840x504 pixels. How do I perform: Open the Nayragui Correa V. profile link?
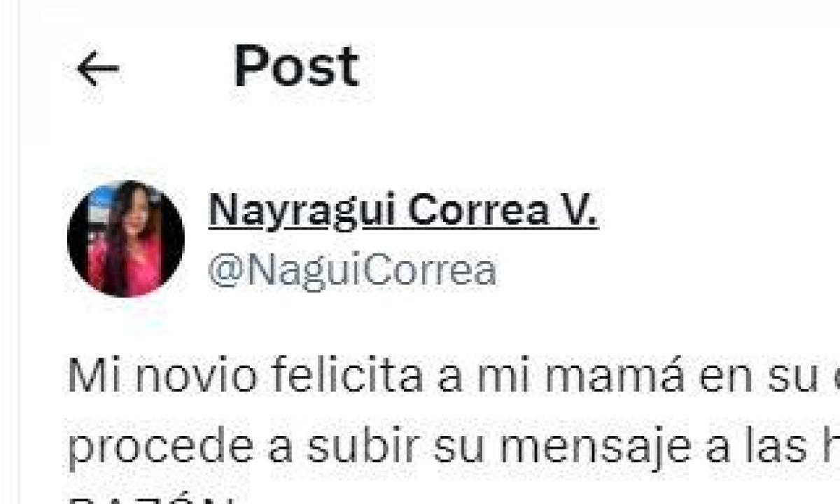(403, 210)
